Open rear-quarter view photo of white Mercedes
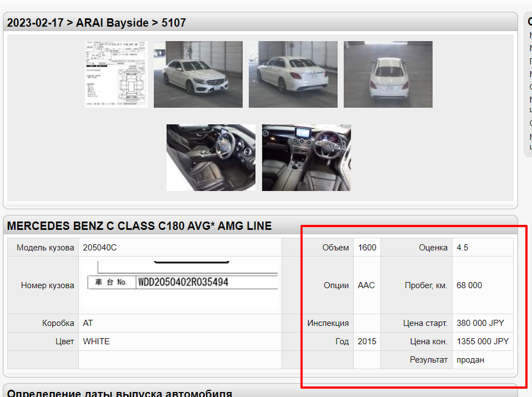The height and width of the screenshot is (397, 532). click(x=293, y=74)
